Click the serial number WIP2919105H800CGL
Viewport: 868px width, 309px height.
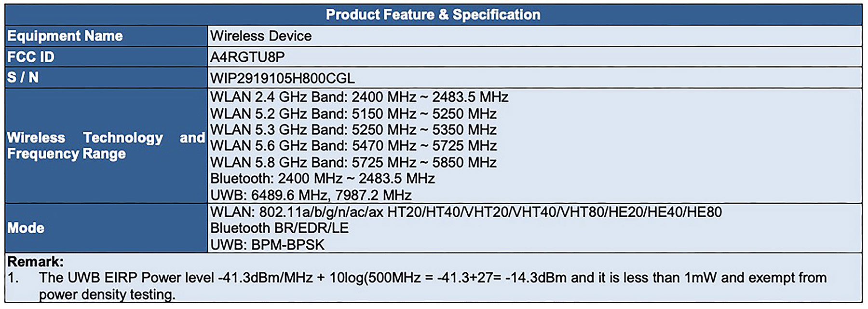click(283, 78)
